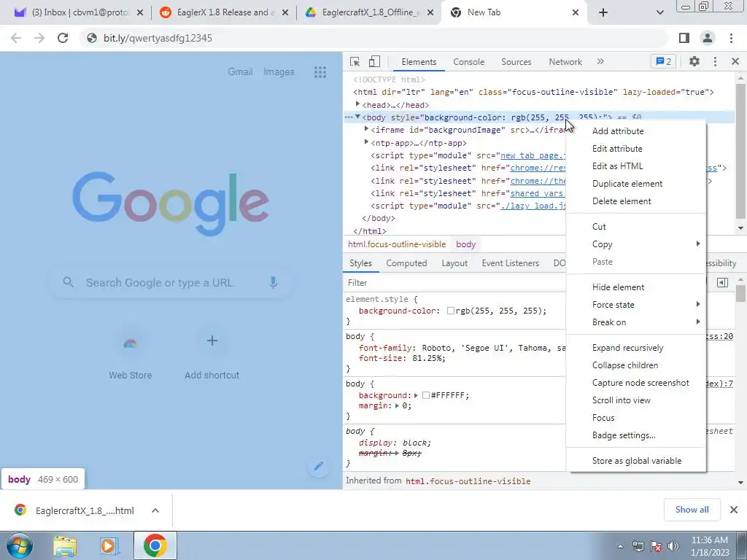Toggle the computed styles sidebar icon

723,282
